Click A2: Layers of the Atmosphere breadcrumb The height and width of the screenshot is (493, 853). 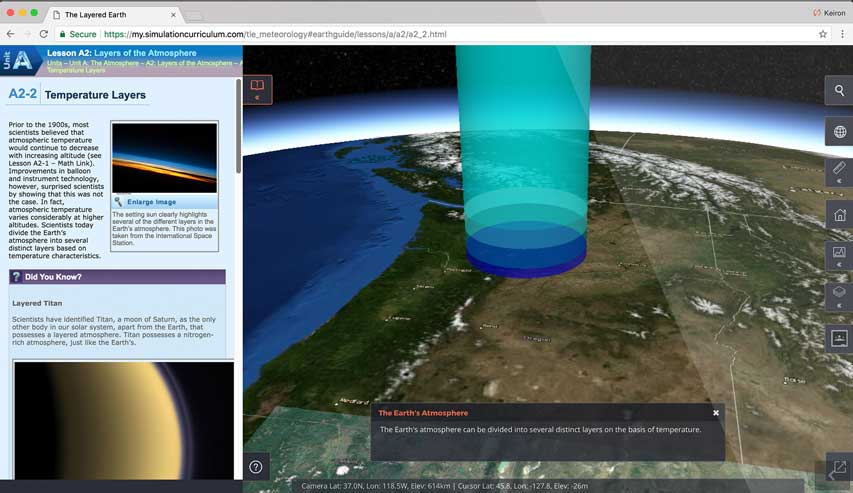189,63
